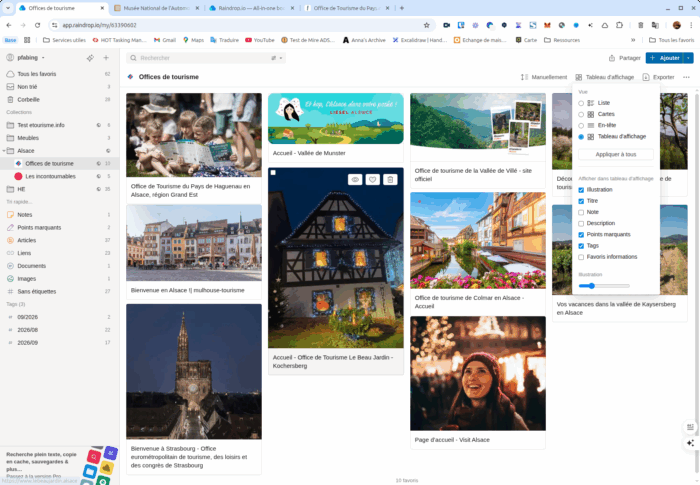This screenshot has height=485, width=700.
Task: Uncheck the Points marquants checkbox
Action: point(582,234)
